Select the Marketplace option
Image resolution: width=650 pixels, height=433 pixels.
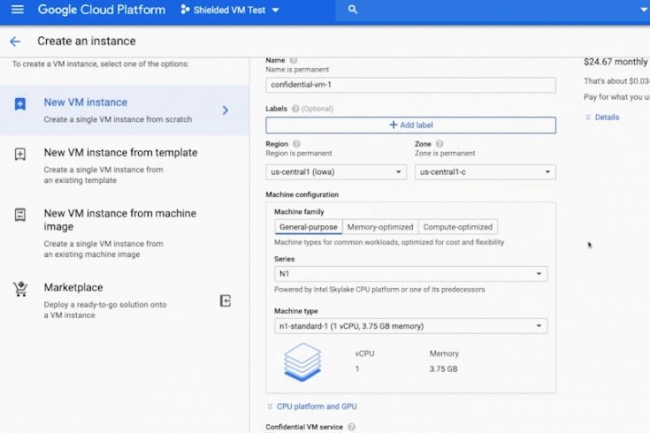124,301
